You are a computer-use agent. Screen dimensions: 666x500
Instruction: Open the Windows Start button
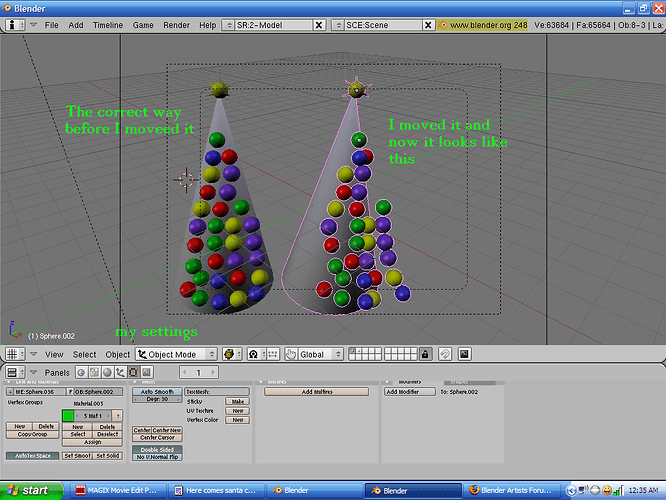coord(31,490)
